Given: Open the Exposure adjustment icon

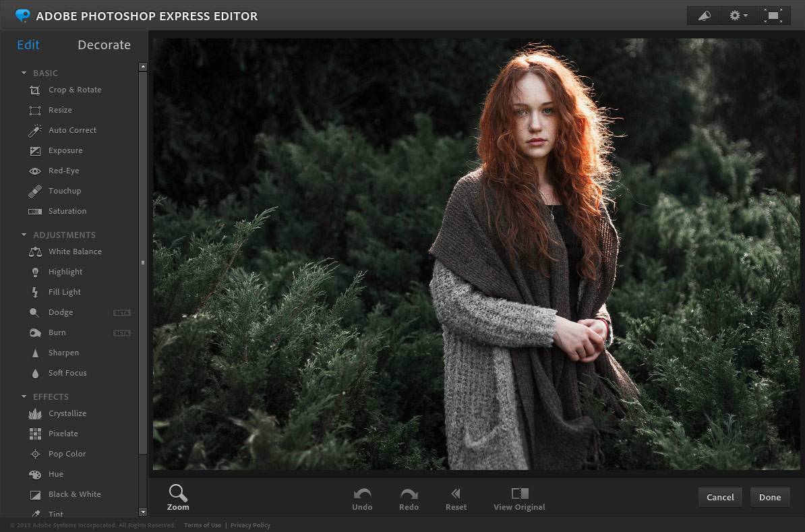Looking at the screenshot, I should [x=35, y=151].
